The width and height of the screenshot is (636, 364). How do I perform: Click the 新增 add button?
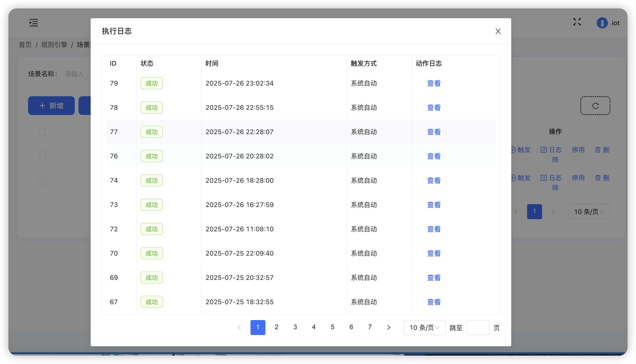[51, 106]
